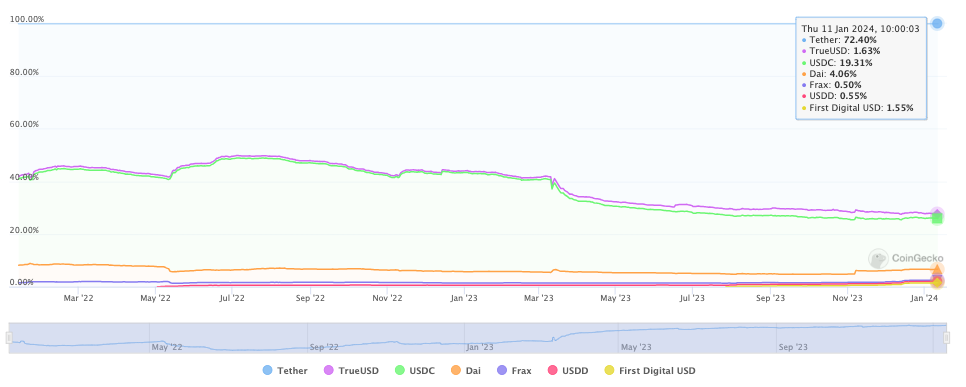The width and height of the screenshot is (966, 387).
Task: Click the Jan '24 x-axis label
Action: click(924, 298)
